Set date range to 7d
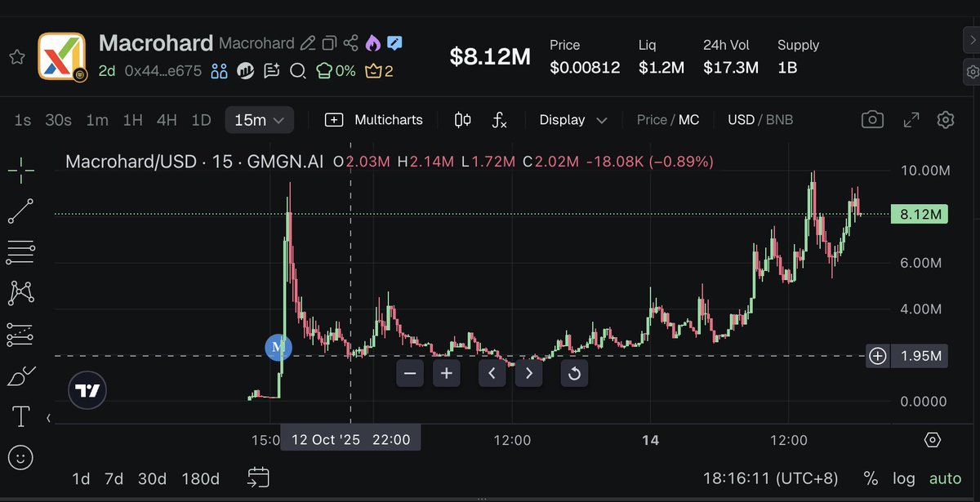Screen dimensions: 980x502 pyautogui.click(x=114, y=478)
